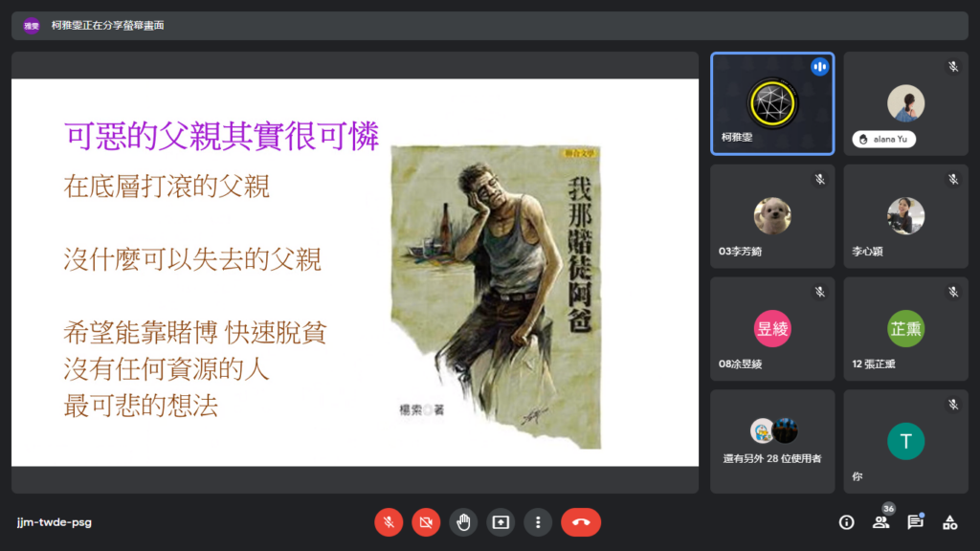Click the 柯雅雯正在分享螢幕畫面 banner text

107,26
